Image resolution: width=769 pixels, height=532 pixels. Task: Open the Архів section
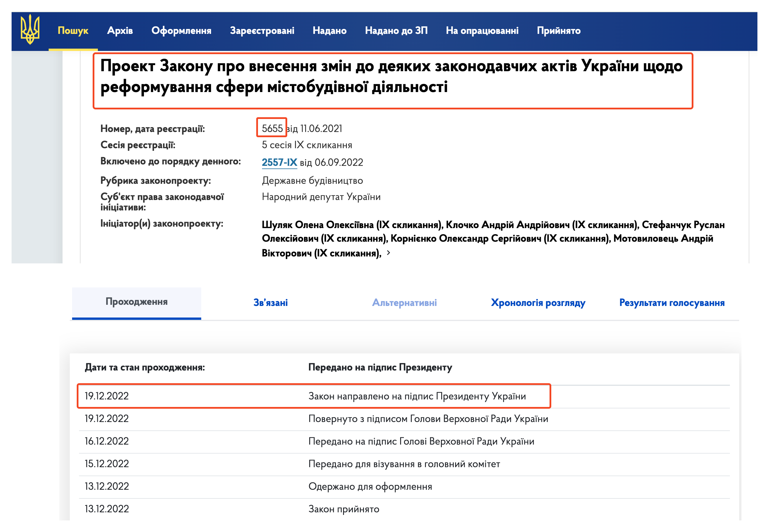tap(120, 31)
